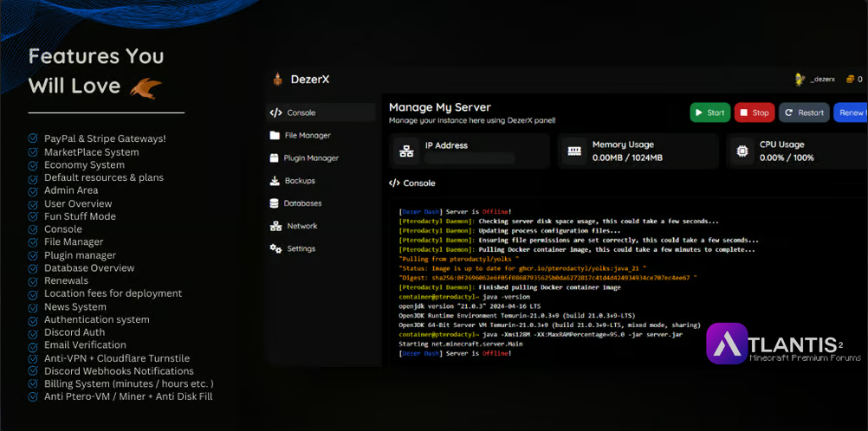Click the DezerX logo icon

click(277, 80)
